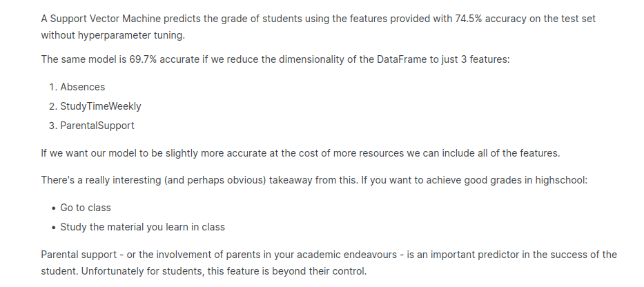This screenshot has height=287, width=644.
Task: Click the words "Support Vector Machine"
Action: (103, 19)
